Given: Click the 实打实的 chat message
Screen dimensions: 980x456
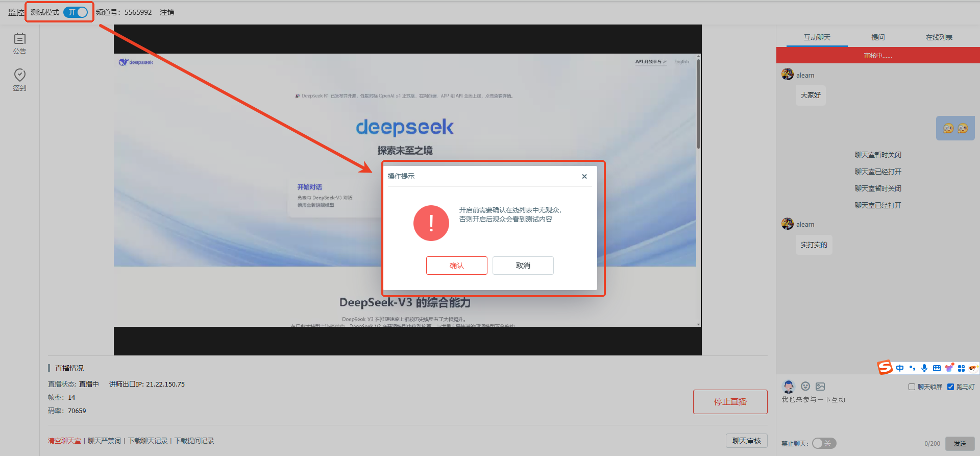Looking at the screenshot, I should coord(814,245).
